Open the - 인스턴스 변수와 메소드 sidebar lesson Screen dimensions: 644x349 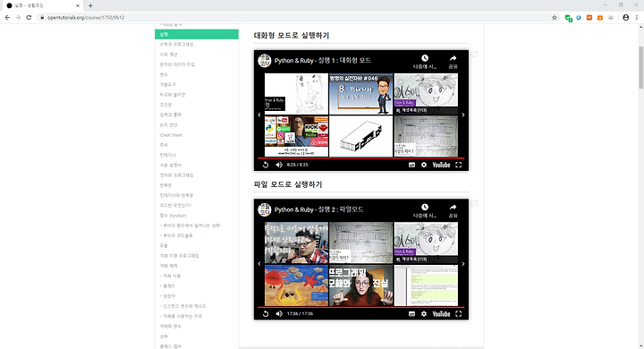[183, 306]
